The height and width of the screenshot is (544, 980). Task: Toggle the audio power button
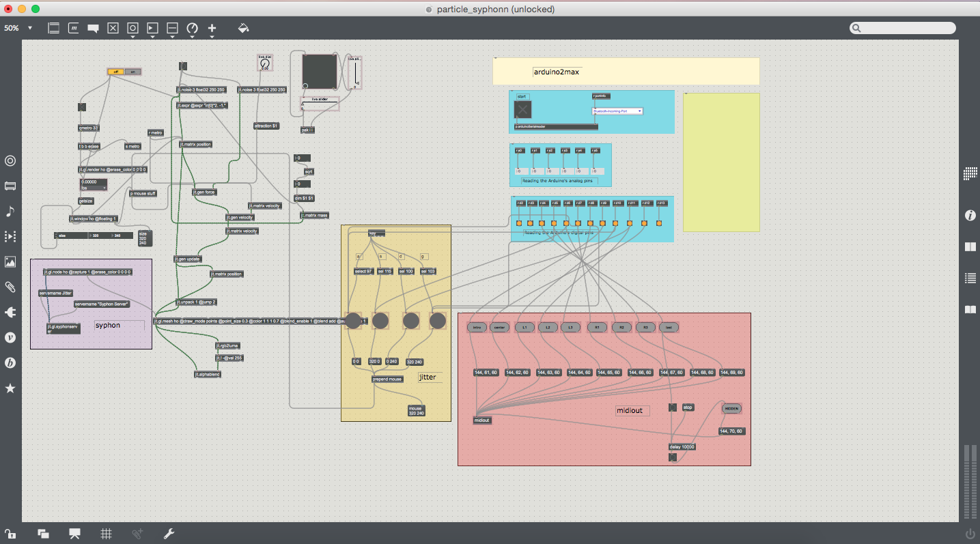point(970,533)
